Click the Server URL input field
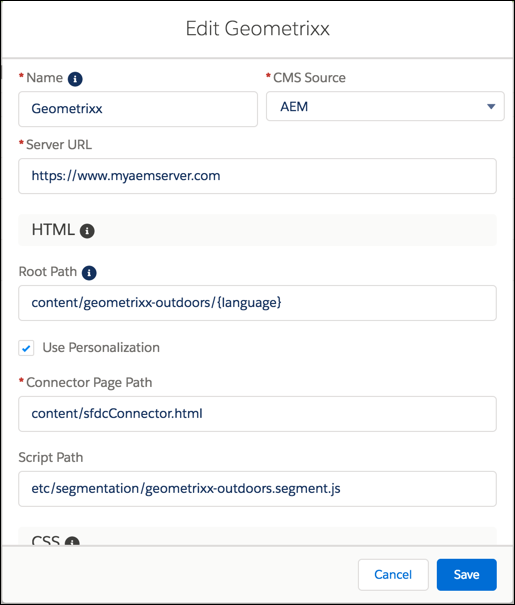 (257, 176)
